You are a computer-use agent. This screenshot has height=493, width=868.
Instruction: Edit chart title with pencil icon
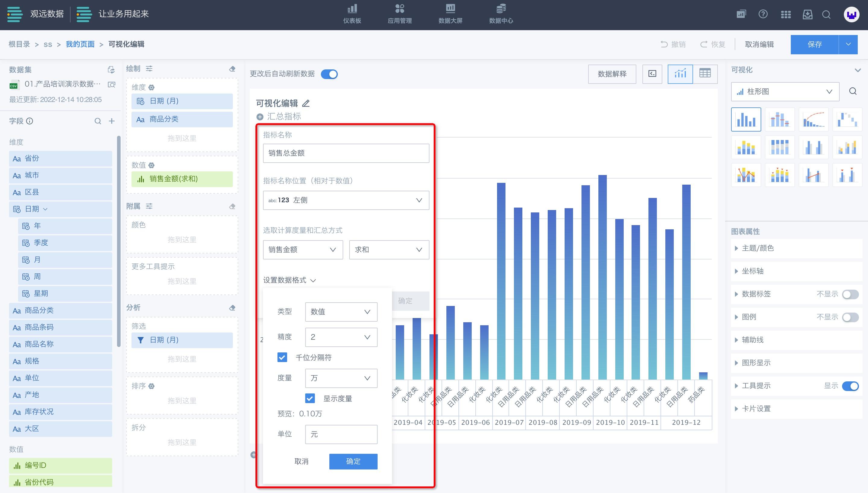coord(306,103)
